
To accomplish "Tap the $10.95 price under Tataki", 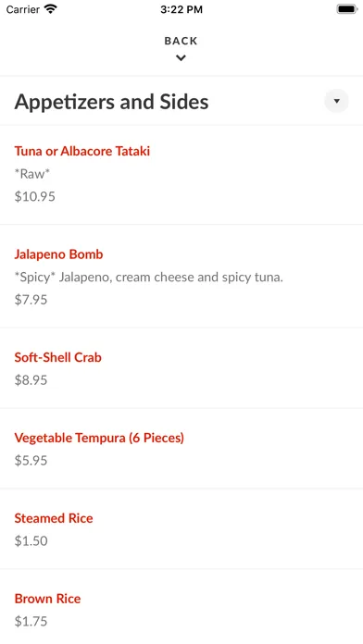I will click(35, 196).
